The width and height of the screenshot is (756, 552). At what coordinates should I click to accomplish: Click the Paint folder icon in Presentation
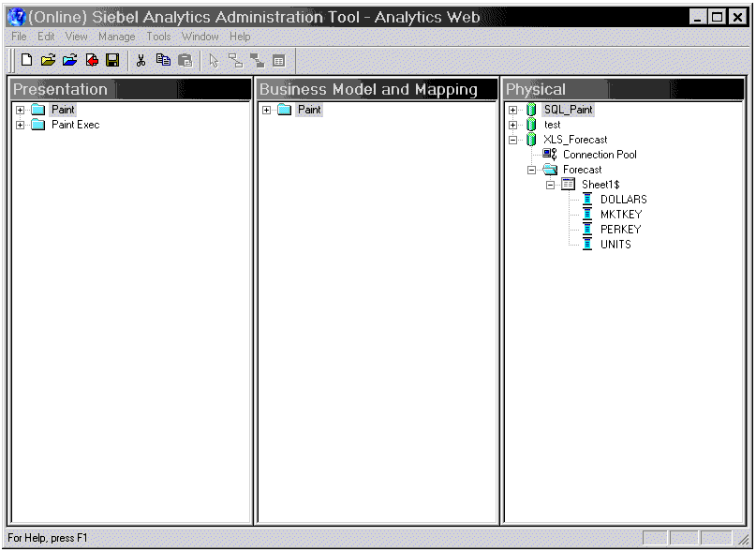(38, 110)
